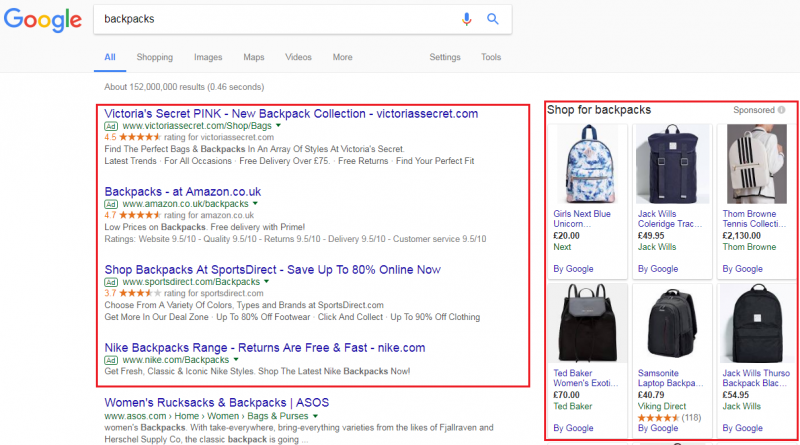Expand dropdown arrow beside sportsdirect.com/Backpacks URL
The image size is (800, 445).
pos(266,282)
